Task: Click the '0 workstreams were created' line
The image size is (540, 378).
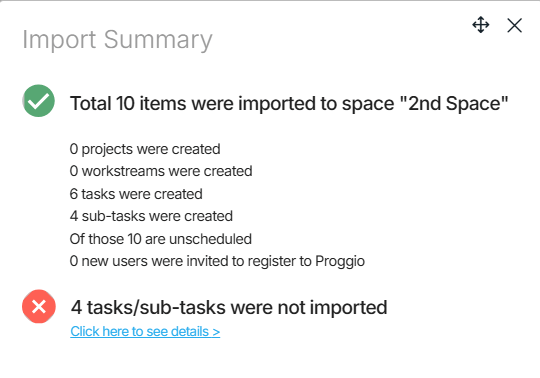Action: (161, 171)
